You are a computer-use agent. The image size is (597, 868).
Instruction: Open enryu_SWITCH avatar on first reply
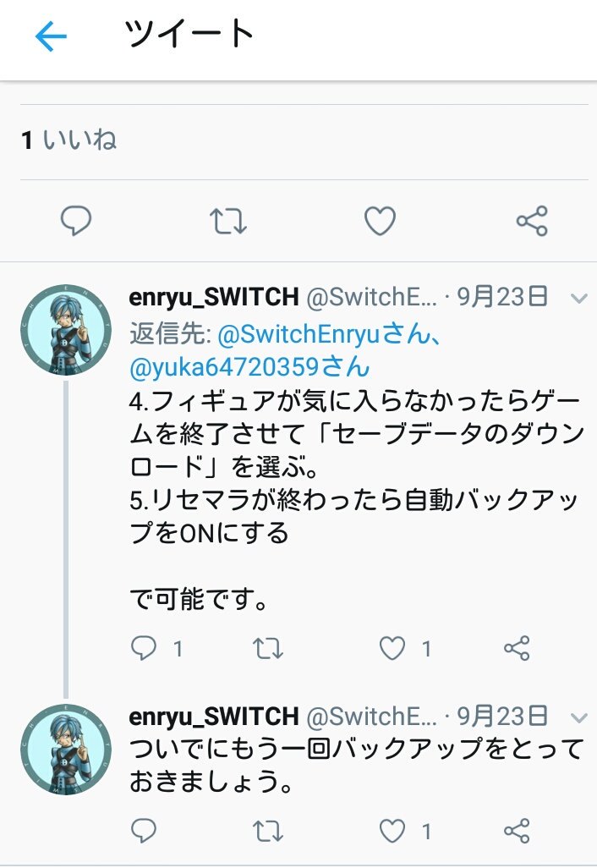[x=66, y=331]
